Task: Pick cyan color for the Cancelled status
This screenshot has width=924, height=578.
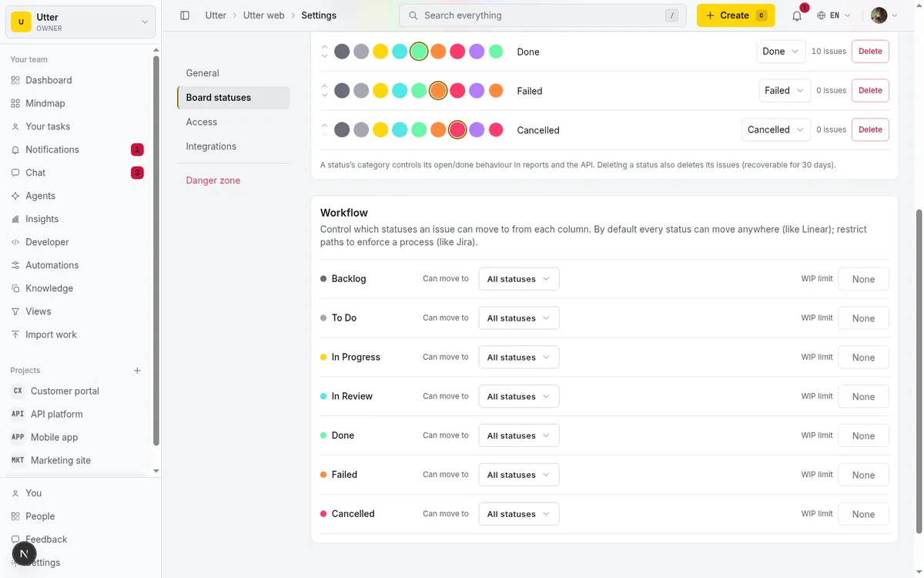Action: pos(400,130)
